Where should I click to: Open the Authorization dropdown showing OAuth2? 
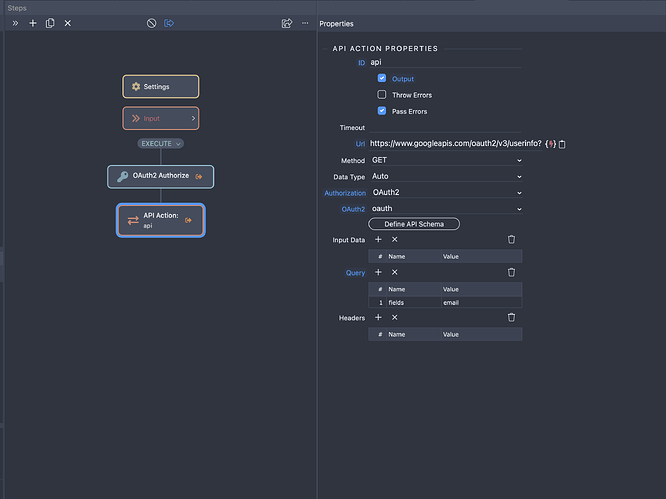coord(446,192)
